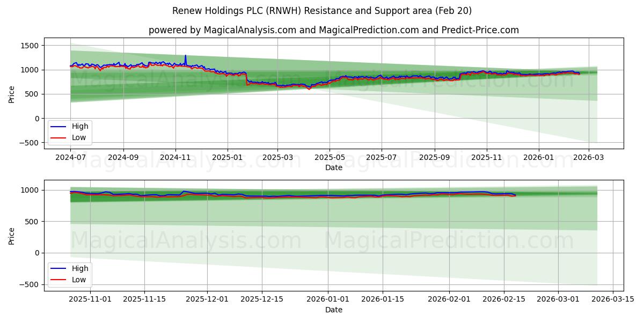Click the price spike peak near 2024-11
644x322 pixels.
pos(185,55)
